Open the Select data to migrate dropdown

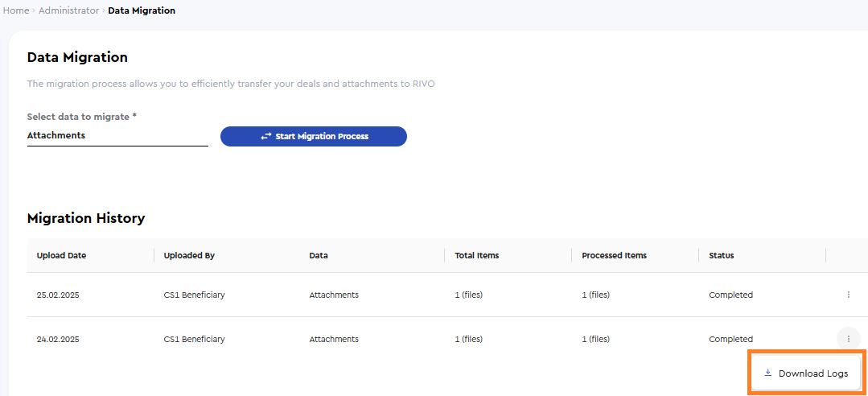point(117,135)
